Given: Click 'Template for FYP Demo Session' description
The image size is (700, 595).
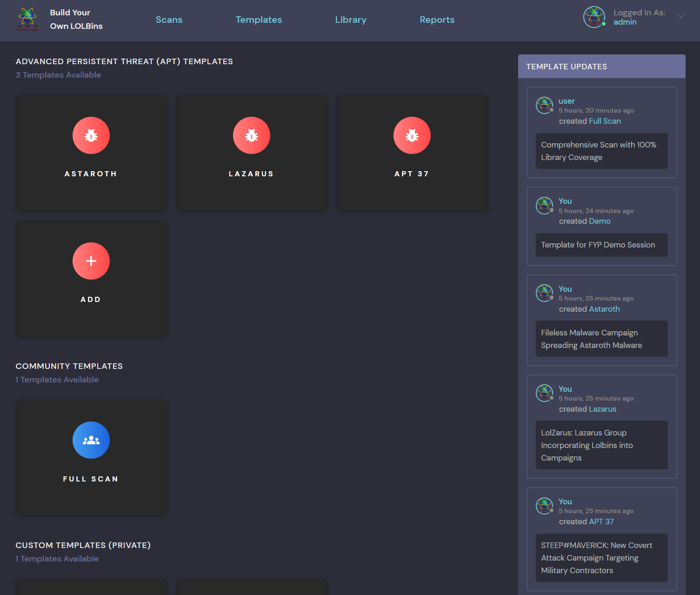Looking at the screenshot, I should [601, 245].
